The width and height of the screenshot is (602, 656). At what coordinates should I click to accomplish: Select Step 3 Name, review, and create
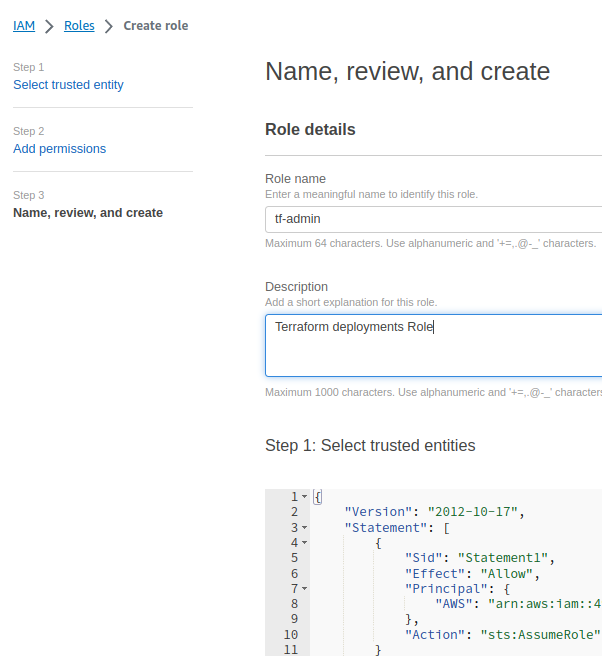(88, 213)
